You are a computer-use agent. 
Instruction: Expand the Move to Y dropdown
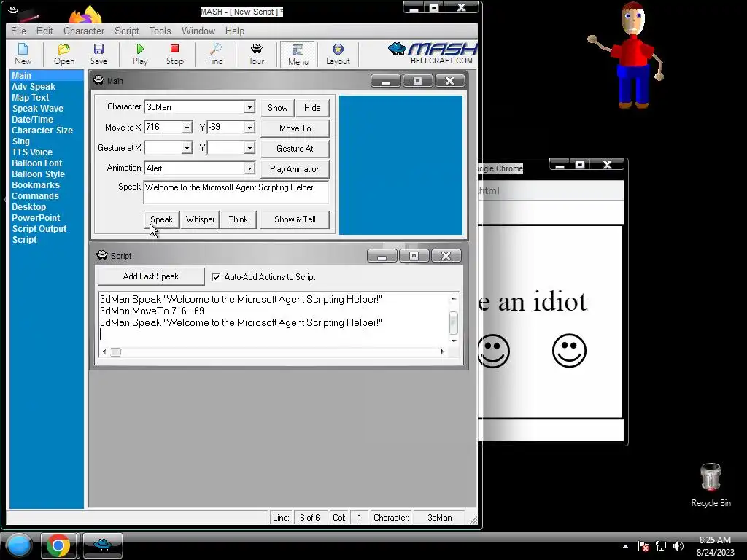pos(249,128)
